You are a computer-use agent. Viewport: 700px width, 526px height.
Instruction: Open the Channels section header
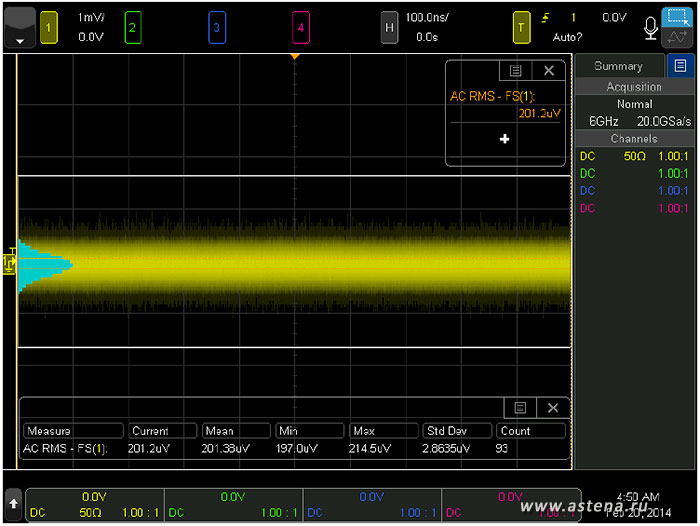(634, 138)
